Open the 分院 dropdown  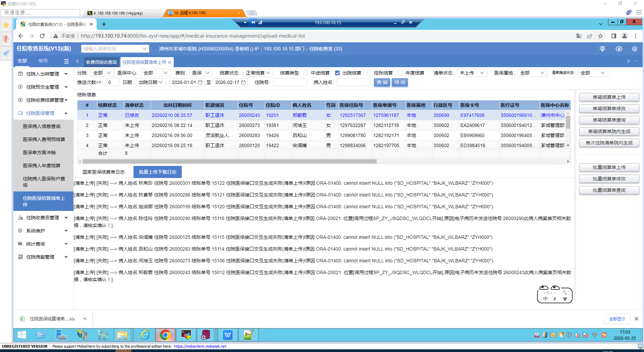click(102, 73)
